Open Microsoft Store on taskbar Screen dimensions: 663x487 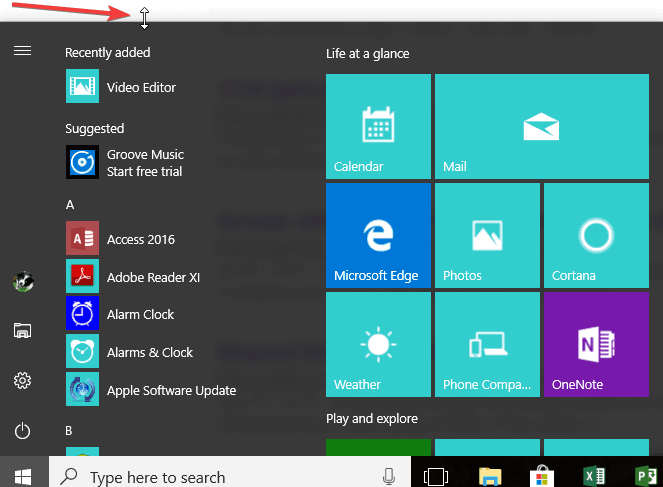[542, 476]
